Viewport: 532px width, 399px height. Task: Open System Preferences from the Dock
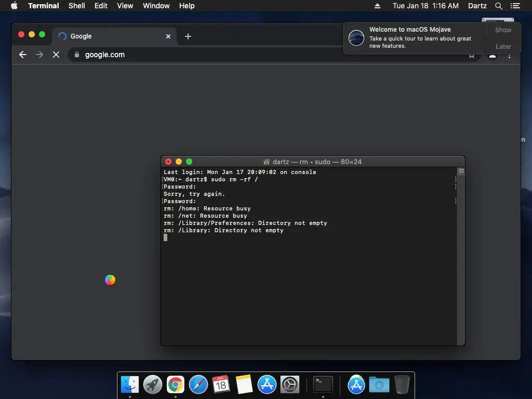click(290, 385)
